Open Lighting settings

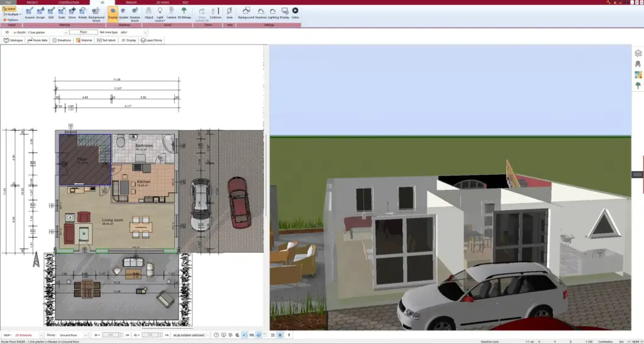pyautogui.click(x=273, y=13)
